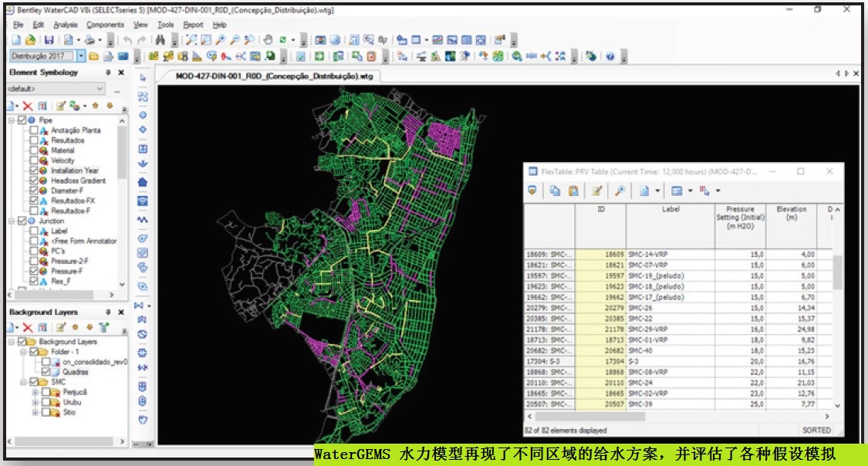This screenshot has width=868, height=466.
Task: Select the SMC-14-VRP label cell
Action: coord(670,255)
